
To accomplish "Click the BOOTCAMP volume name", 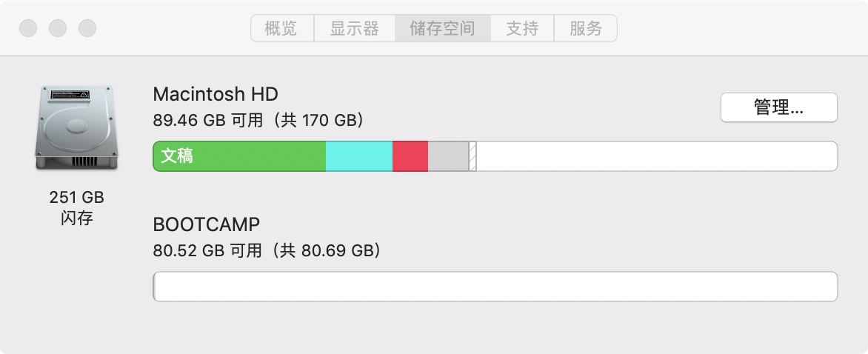I will pyautogui.click(x=207, y=225).
